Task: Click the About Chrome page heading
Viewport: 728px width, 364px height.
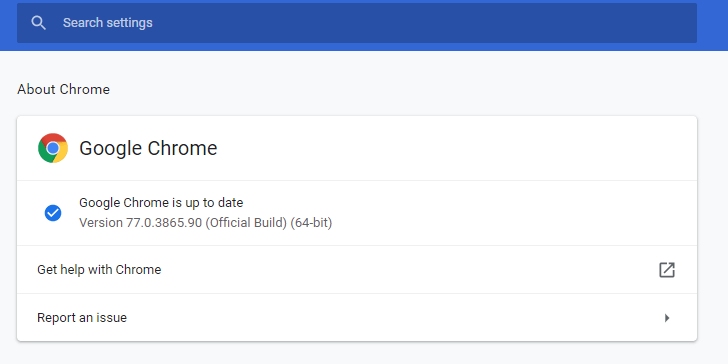Action: point(64,89)
